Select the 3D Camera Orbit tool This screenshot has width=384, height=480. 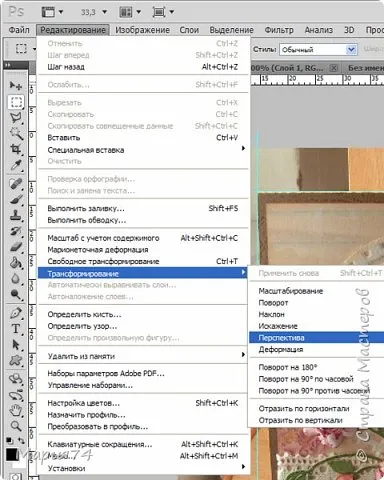coord(16,395)
